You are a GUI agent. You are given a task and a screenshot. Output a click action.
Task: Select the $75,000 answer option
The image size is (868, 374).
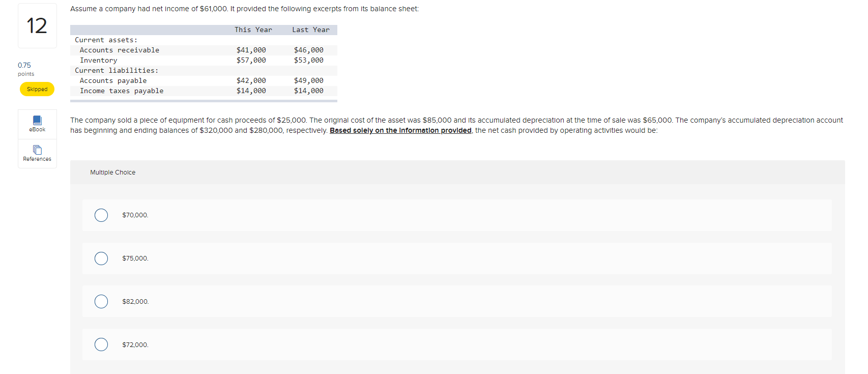[x=101, y=258]
